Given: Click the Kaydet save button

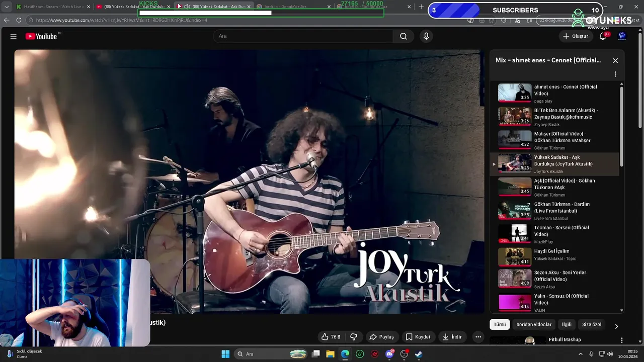Looking at the screenshot, I should point(418,337).
